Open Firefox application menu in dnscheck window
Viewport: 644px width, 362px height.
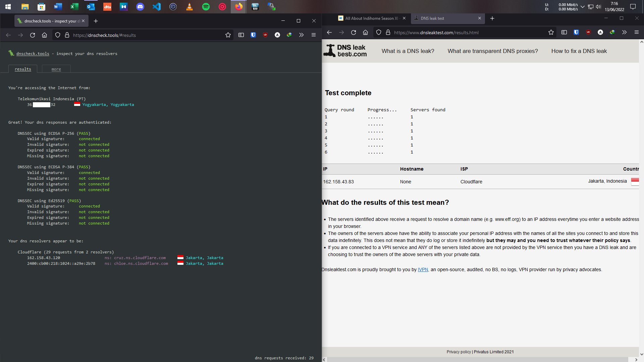314,35
